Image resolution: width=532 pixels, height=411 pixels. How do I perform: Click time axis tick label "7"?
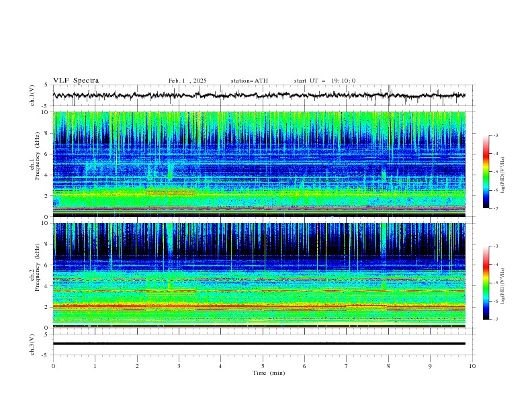[x=347, y=366]
